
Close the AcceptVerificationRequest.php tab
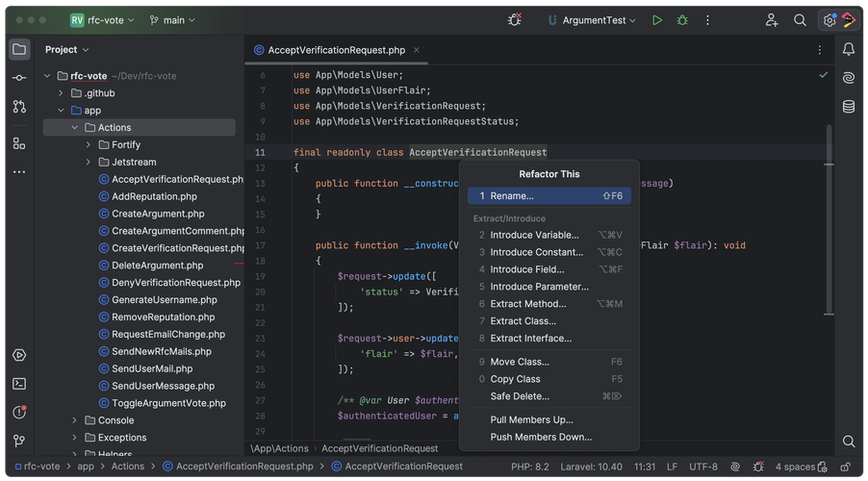point(417,50)
